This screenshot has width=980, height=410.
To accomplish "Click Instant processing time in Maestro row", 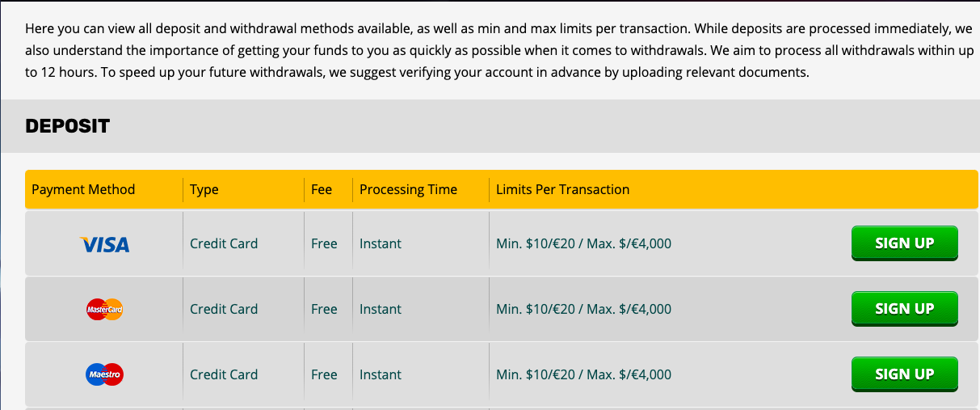I will tap(381, 374).
